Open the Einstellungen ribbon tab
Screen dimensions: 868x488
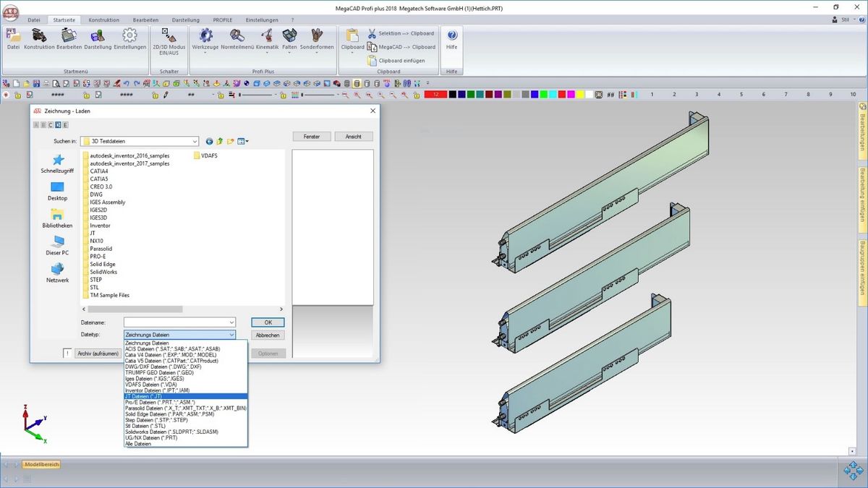tap(261, 20)
